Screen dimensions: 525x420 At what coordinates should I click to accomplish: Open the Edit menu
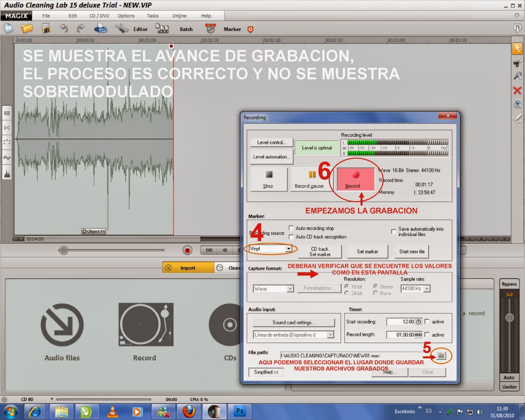73,16
